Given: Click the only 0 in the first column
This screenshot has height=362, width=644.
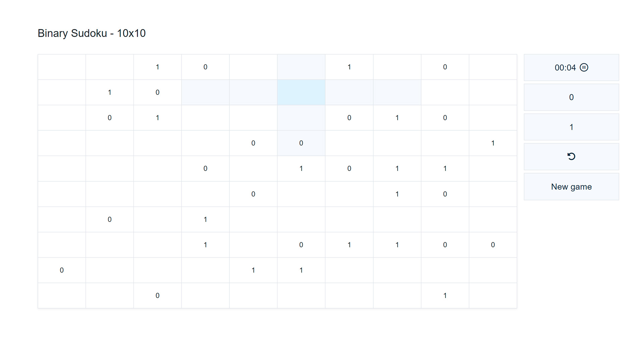Looking at the screenshot, I should coord(62,270).
